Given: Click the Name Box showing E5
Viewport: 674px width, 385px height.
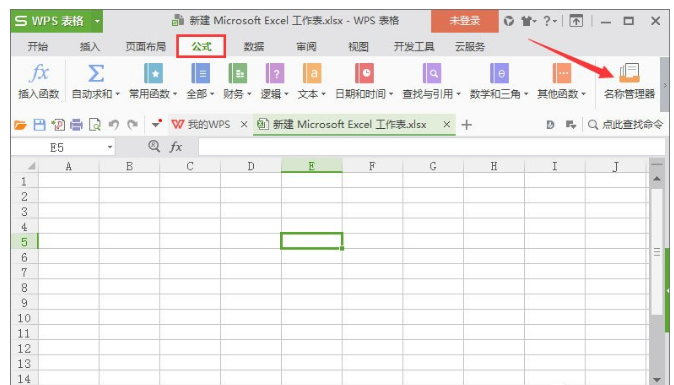Looking at the screenshot, I should (x=58, y=147).
